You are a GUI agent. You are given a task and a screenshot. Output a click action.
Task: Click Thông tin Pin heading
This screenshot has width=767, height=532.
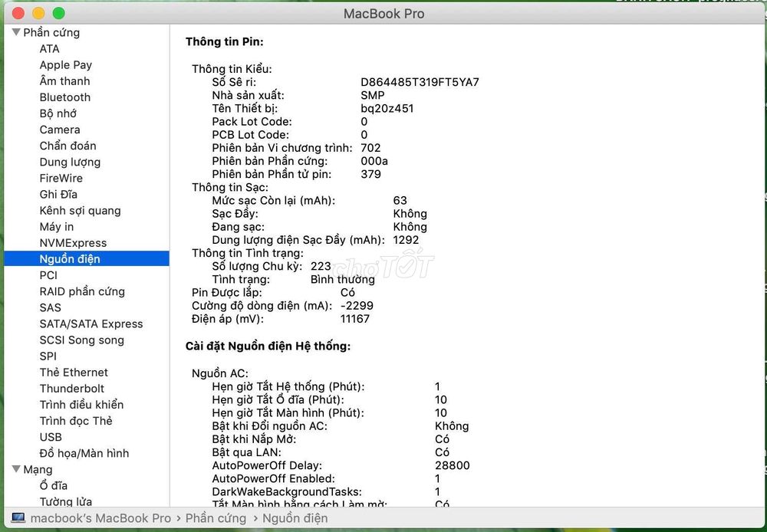(x=225, y=42)
